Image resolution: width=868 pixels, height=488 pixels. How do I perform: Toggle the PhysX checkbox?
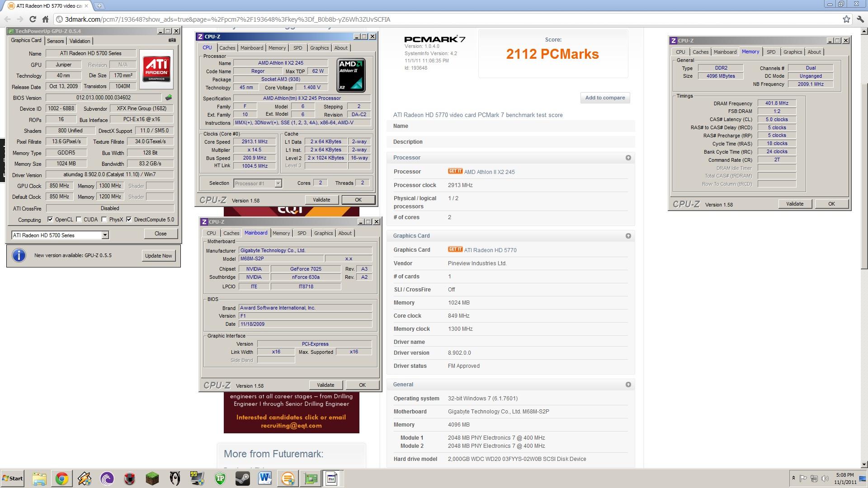click(x=104, y=220)
